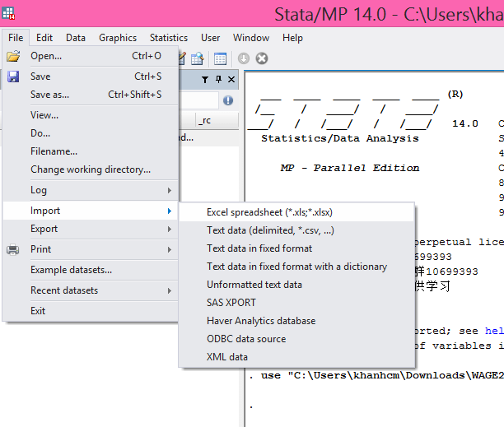Choose Open... from File menu
This screenshot has width=504, height=427.
(x=91, y=56)
